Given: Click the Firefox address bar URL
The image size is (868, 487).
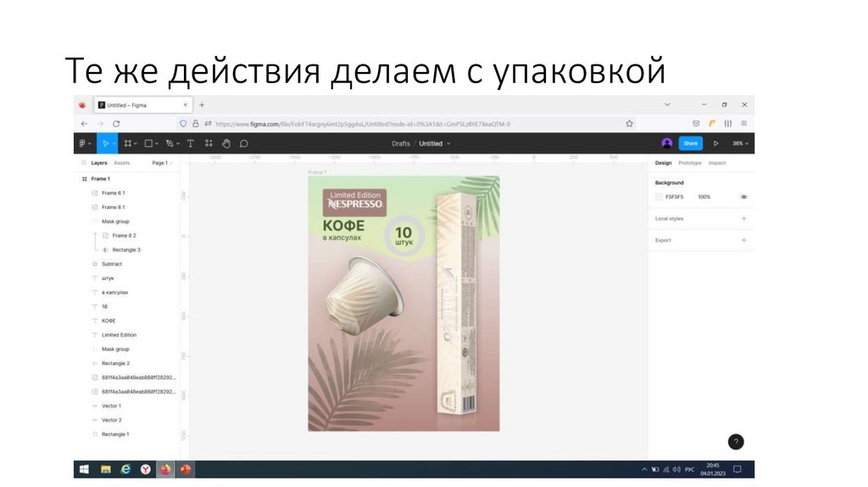Looking at the screenshot, I should (x=363, y=124).
